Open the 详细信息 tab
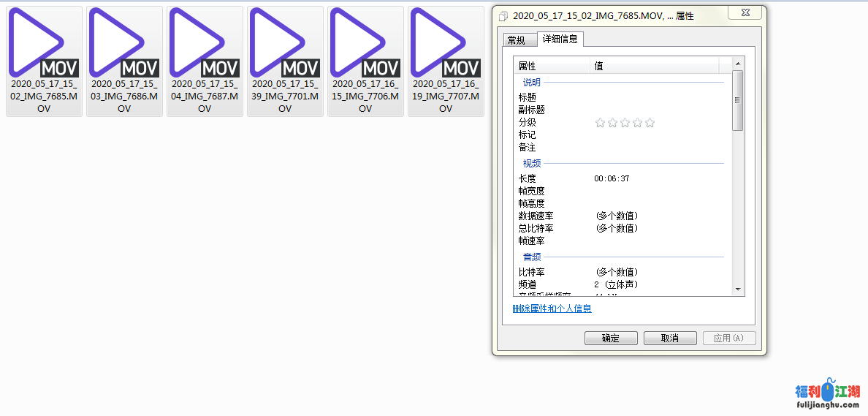Screen dimensions: 868x416 click(x=560, y=39)
